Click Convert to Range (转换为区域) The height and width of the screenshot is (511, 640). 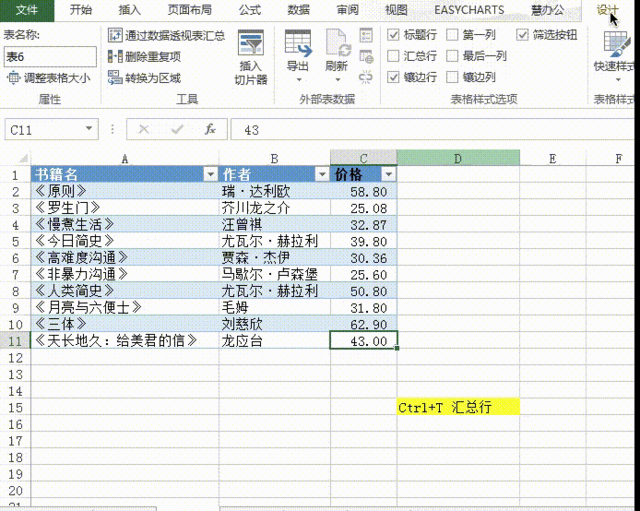(x=144, y=78)
